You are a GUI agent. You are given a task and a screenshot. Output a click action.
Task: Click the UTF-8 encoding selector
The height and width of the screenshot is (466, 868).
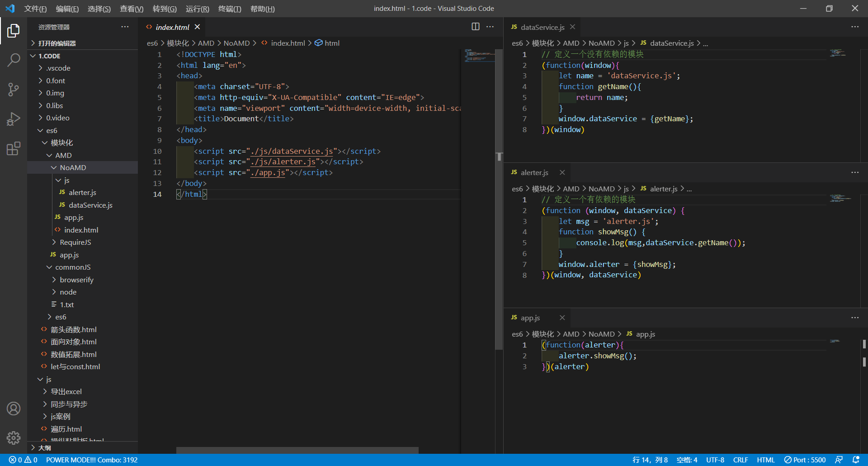point(715,460)
